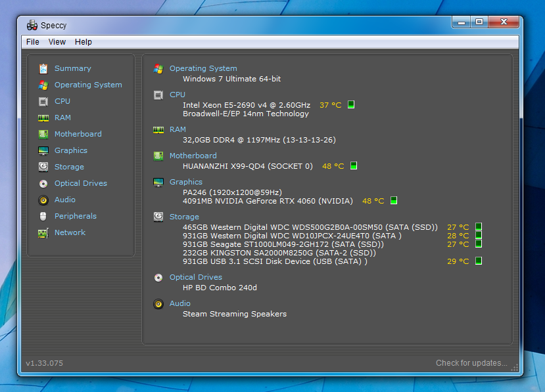545x392 pixels.
Task: Click the Seagate ST1000LM049 drive line
Action: click(x=283, y=244)
